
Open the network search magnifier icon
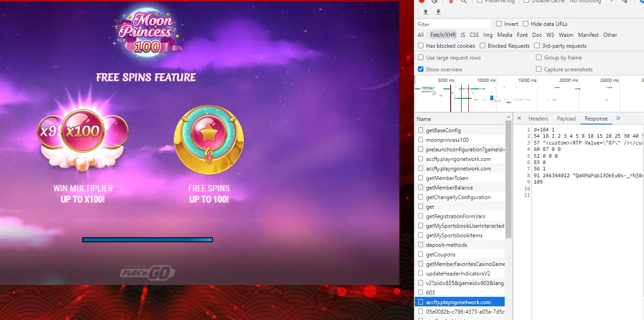[x=463, y=1]
